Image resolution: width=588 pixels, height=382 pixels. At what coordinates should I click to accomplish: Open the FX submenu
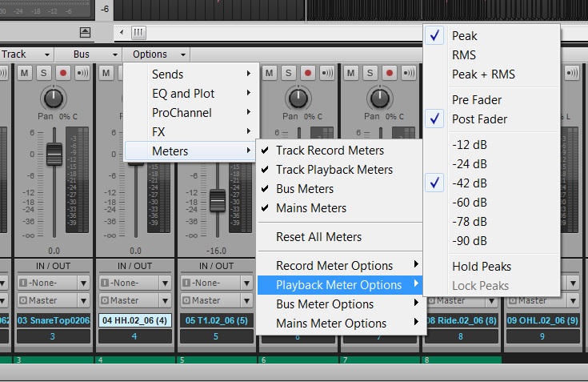tap(190, 131)
